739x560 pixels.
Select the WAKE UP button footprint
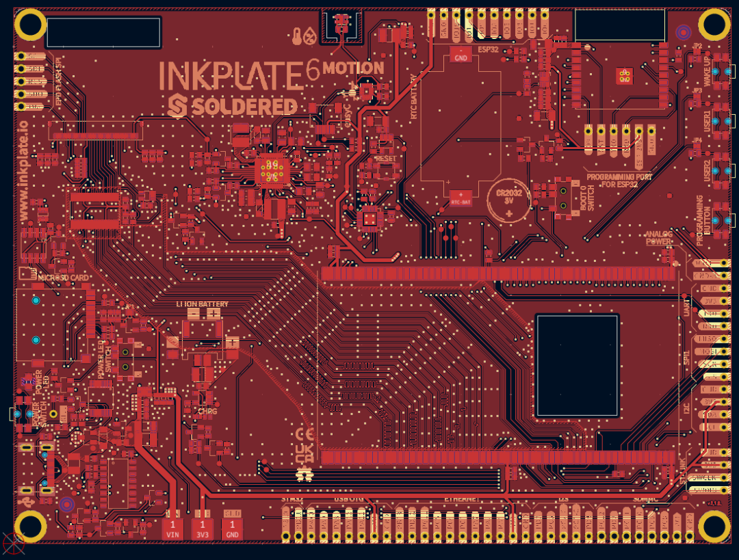tap(722, 72)
